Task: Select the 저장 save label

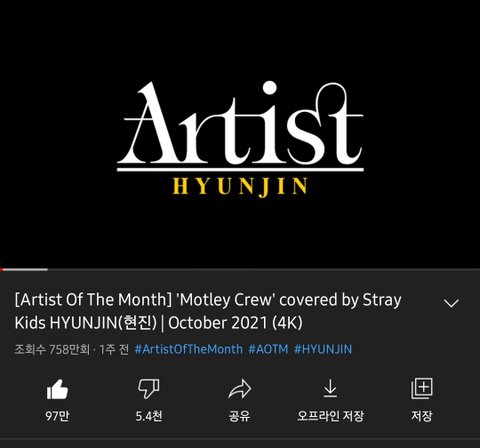Action: 422,416
